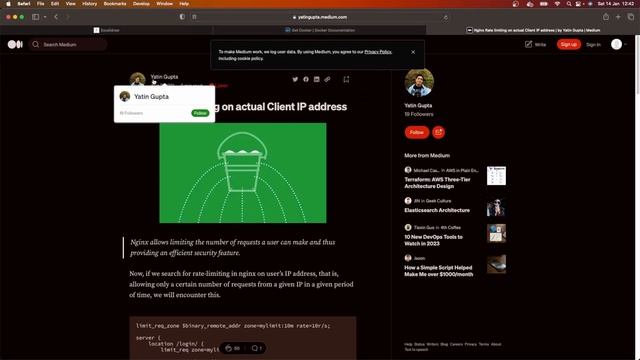Image resolution: width=640 pixels, height=360 pixels.
Task: Open Terraform AWS Three-Tier Architecture article
Action: coord(437,183)
